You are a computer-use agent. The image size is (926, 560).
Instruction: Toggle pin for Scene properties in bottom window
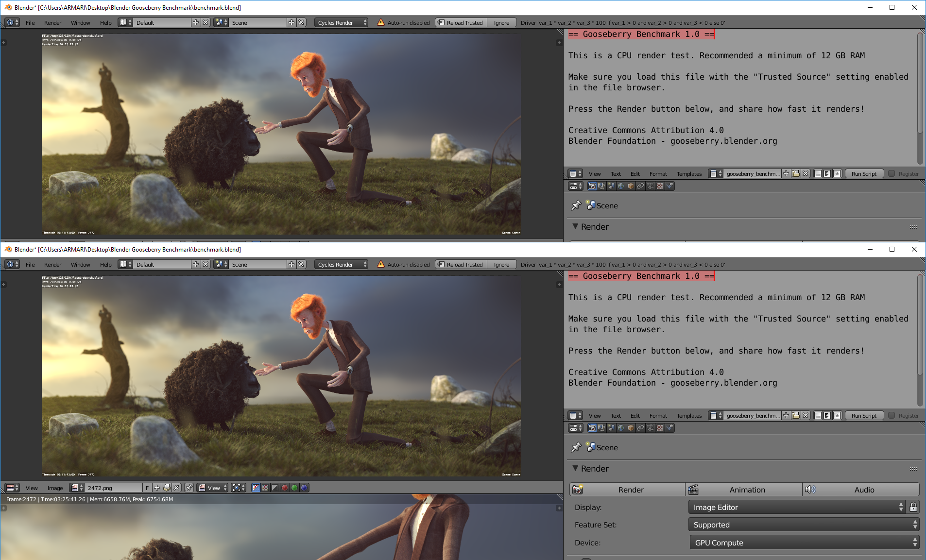point(576,447)
